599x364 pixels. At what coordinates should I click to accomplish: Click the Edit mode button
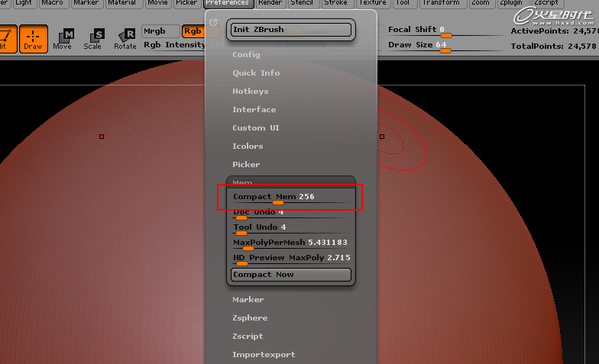pos(8,38)
